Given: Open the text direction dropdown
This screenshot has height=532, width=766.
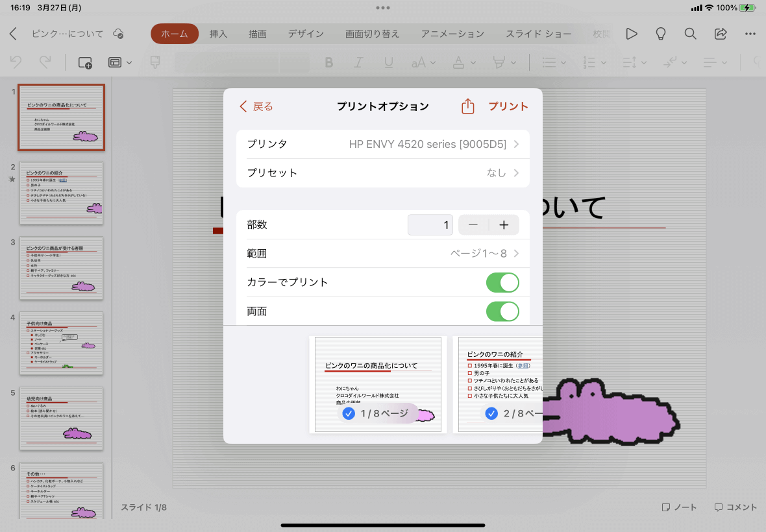Looking at the screenshot, I should tap(674, 62).
